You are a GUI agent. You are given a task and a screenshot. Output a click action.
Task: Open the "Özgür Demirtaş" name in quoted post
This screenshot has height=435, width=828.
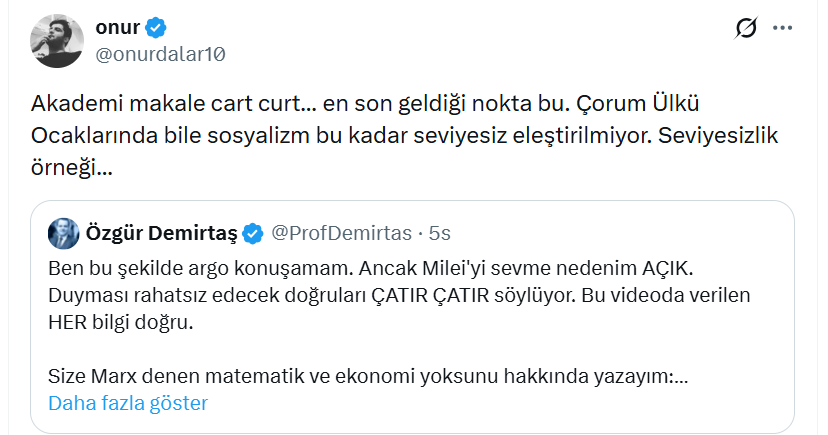[161, 234]
